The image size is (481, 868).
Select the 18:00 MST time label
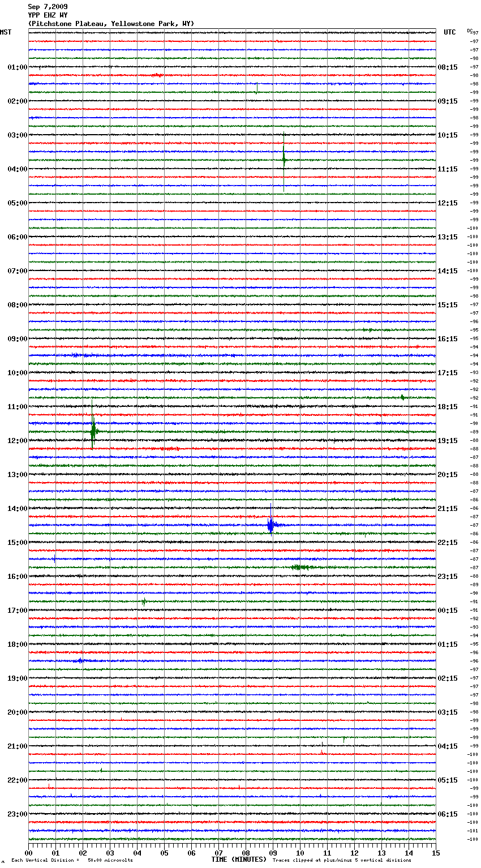pos(18,644)
